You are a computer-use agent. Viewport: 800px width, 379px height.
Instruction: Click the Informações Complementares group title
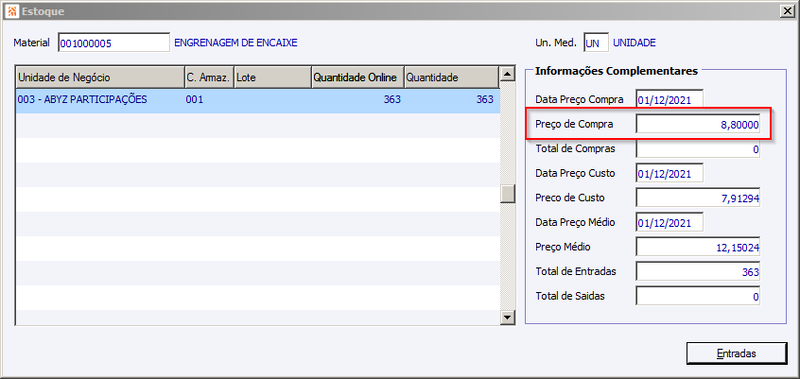pyautogui.click(x=616, y=71)
